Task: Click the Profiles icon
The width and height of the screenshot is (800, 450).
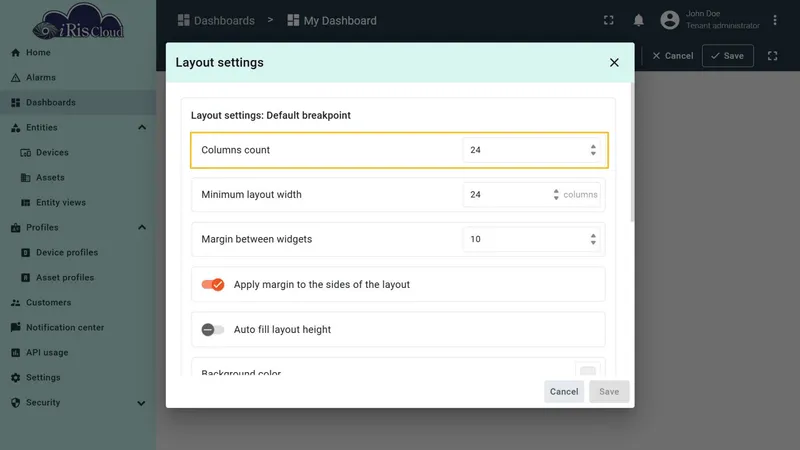Action: point(15,228)
